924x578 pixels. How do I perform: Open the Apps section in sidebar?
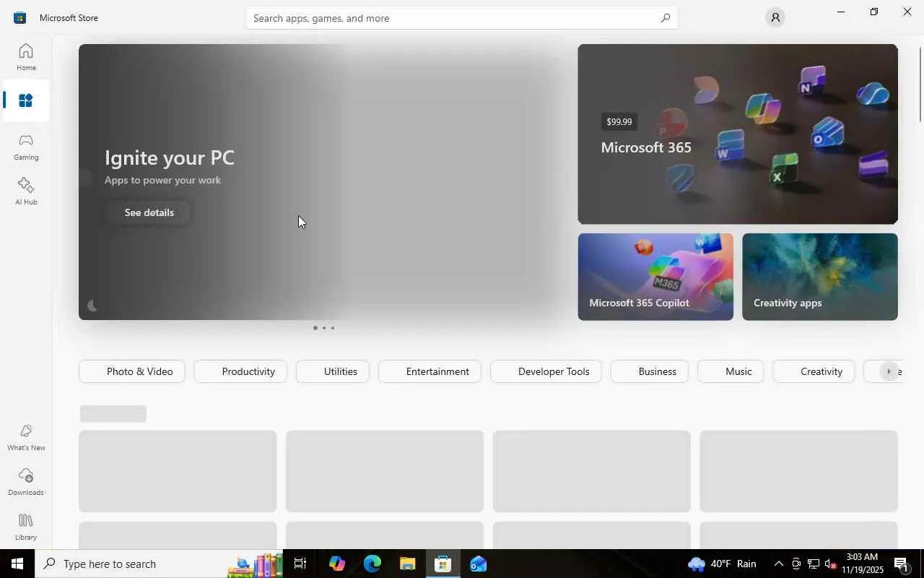pos(26,101)
